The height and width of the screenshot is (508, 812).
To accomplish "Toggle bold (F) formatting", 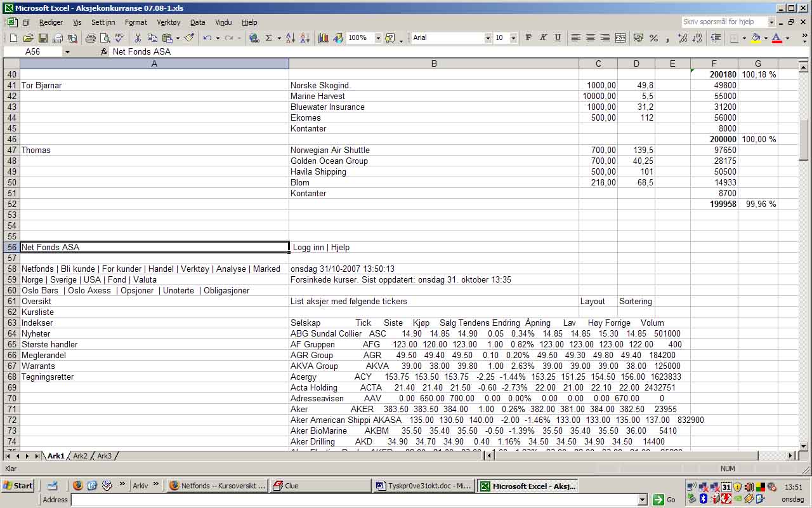I will pos(528,38).
